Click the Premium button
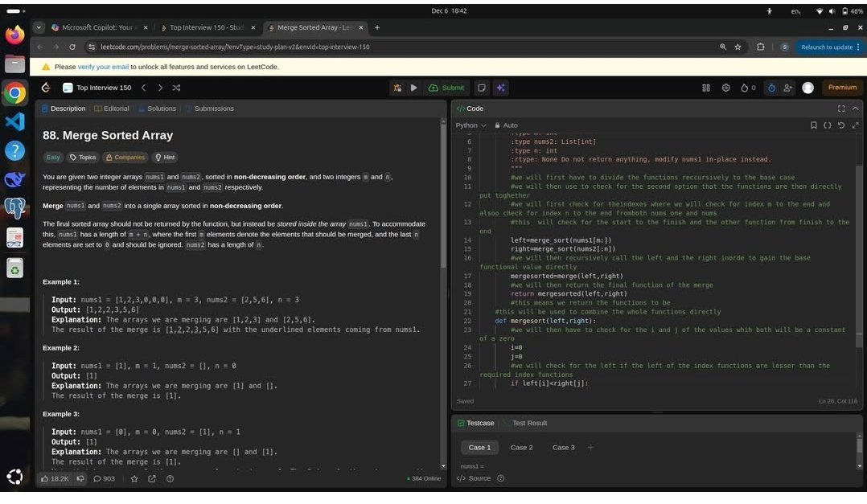Viewport: 867px width, 504px height. point(842,88)
